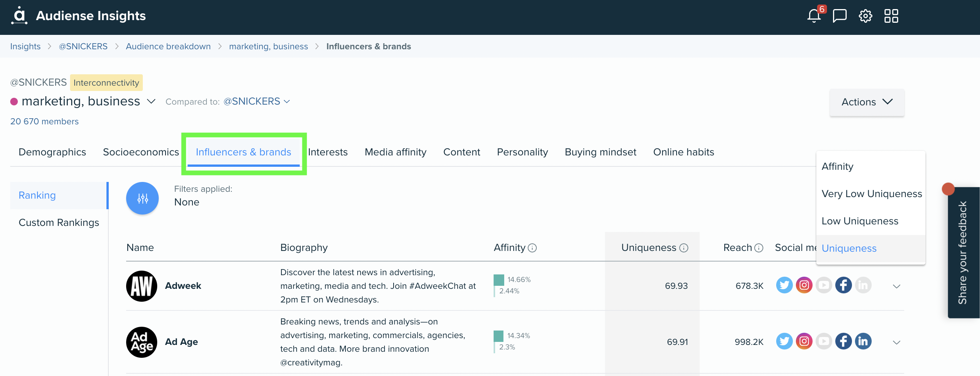980x376 pixels.
Task: Click the Interconnectivity badge
Action: click(x=106, y=83)
